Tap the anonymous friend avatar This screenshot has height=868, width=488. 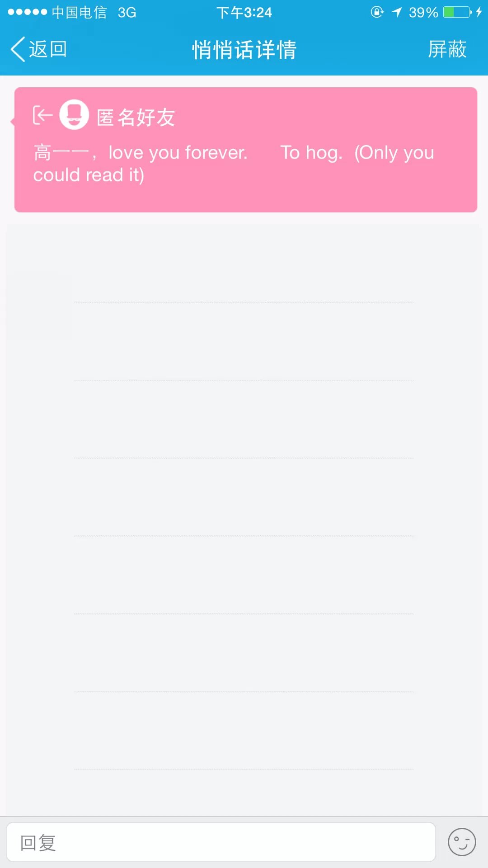[74, 115]
